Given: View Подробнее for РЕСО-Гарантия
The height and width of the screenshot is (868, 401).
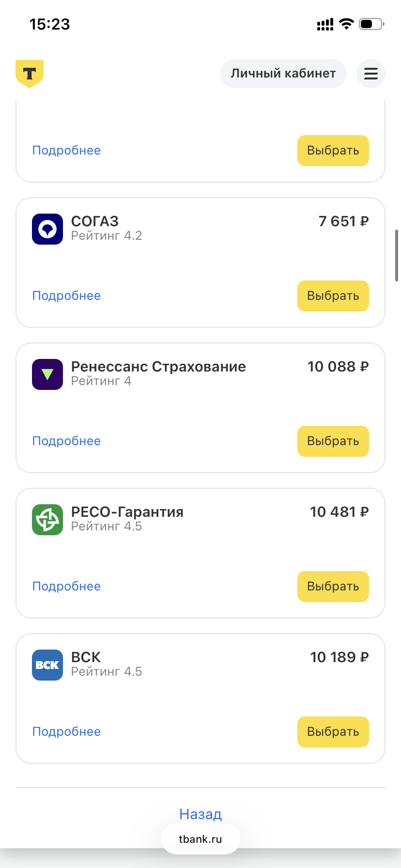Looking at the screenshot, I should pos(66,587).
